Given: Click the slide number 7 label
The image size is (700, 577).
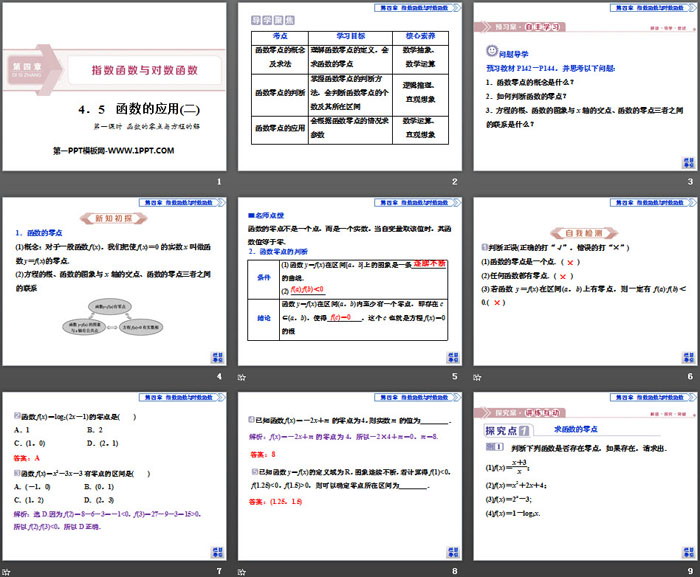Looking at the screenshot, I should pyautogui.click(x=219, y=571).
